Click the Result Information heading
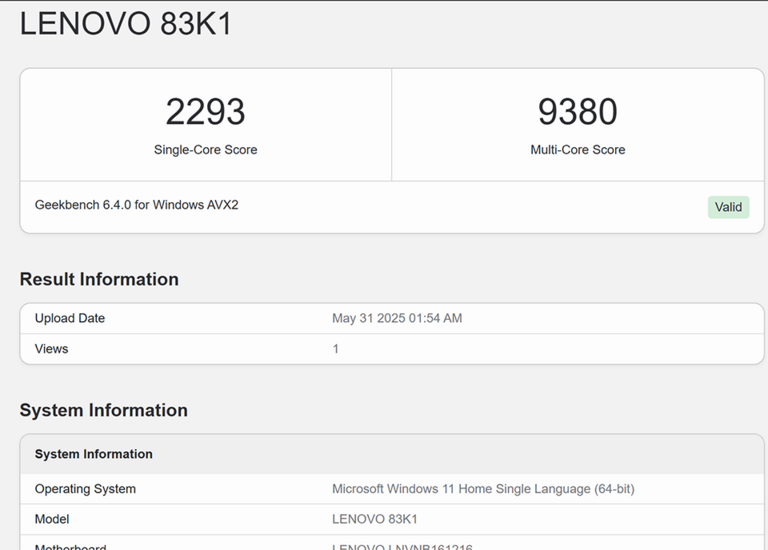 99,279
